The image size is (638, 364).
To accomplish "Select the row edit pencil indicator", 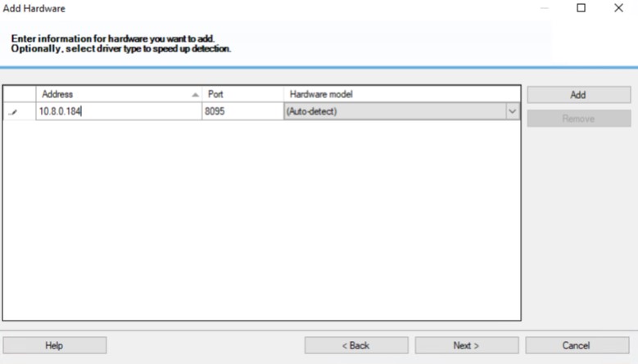I will pos(13,112).
